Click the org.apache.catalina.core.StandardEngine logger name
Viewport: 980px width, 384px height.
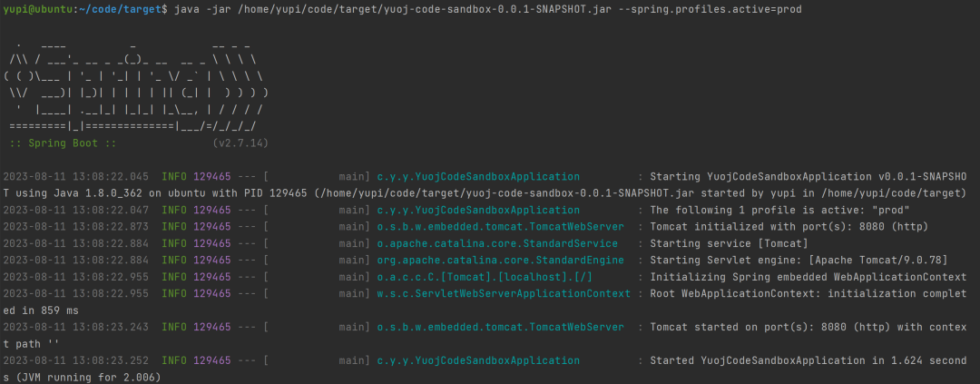[x=500, y=260]
